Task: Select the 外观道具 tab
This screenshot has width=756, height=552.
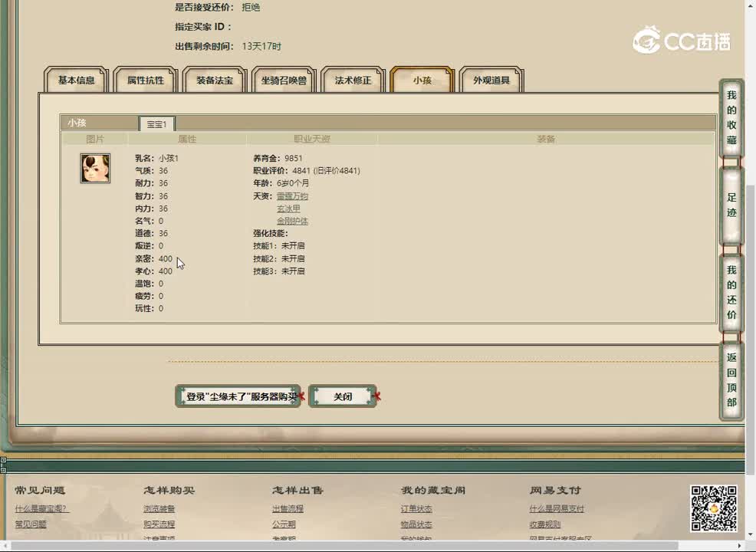Action: (x=491, y=80)
